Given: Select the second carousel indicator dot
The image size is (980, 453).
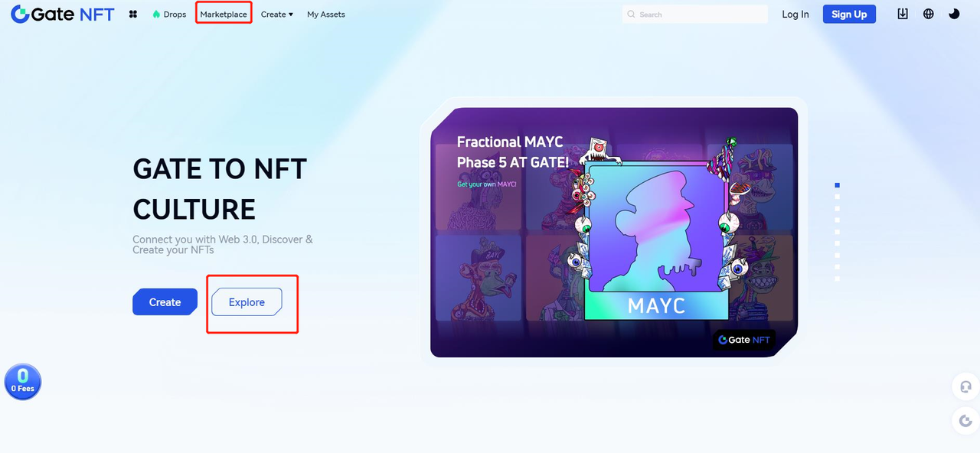Looking at the screenshot, I should tap(838, 197).
